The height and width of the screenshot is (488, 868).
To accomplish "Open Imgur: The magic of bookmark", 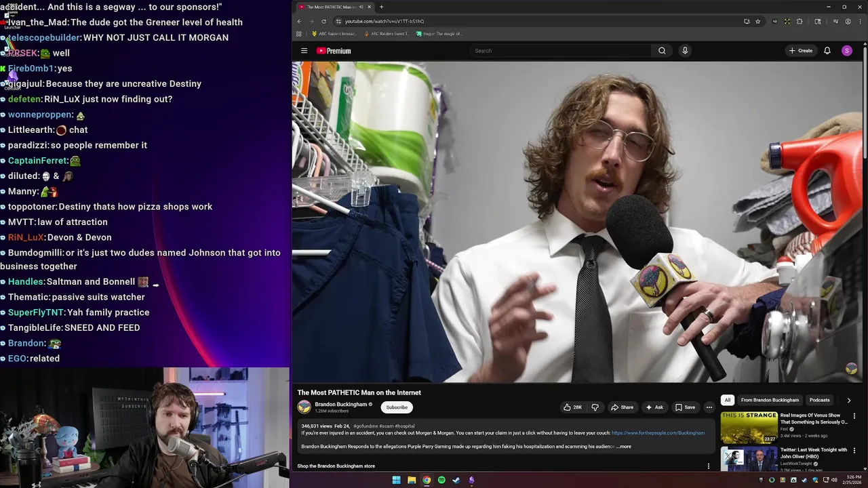I will [439, 33].
